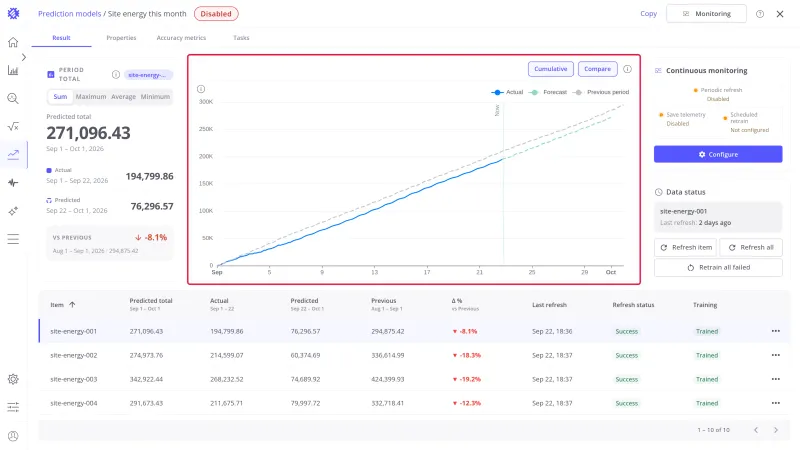Viewport: 800px width, 450px height.
Task: Click Refresh item button
Action: pos(685,247)
